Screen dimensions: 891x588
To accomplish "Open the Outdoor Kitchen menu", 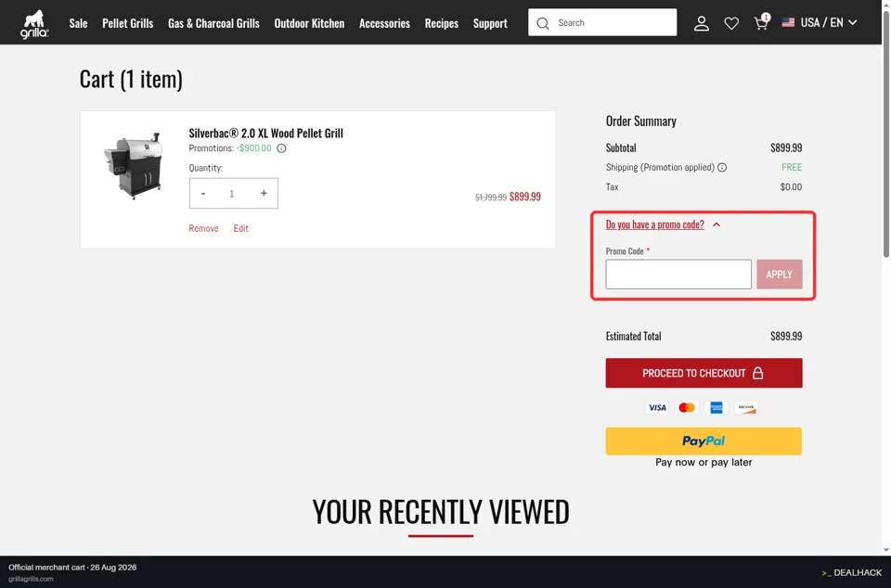I will [309, 23].
